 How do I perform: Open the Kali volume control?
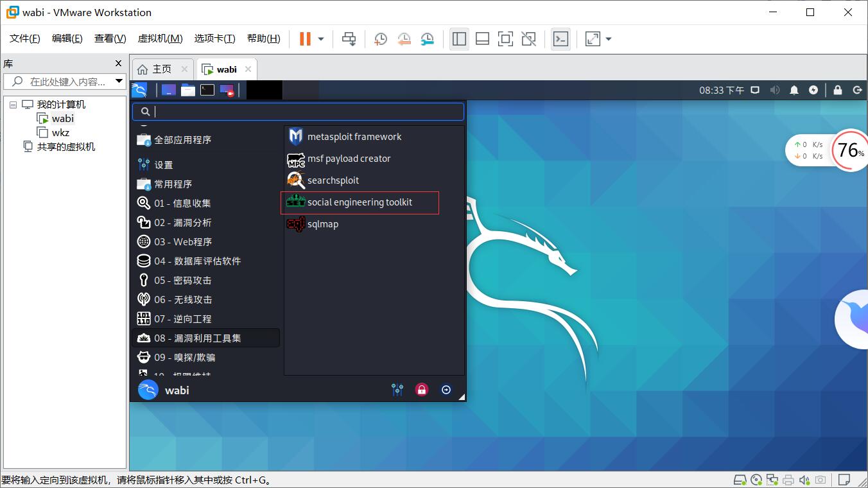(x=775, y=90)
